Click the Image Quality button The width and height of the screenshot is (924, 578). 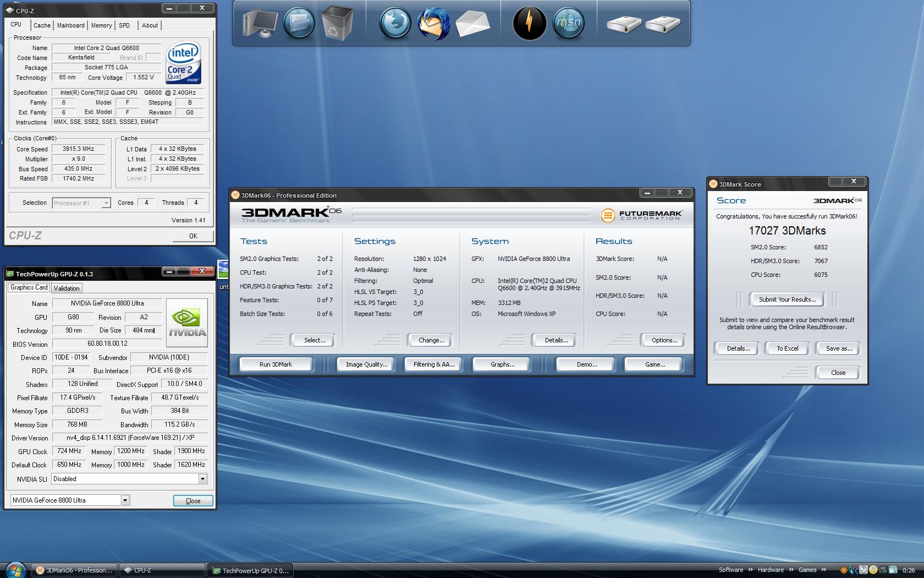pyautogui.click(x=366, y=364)
